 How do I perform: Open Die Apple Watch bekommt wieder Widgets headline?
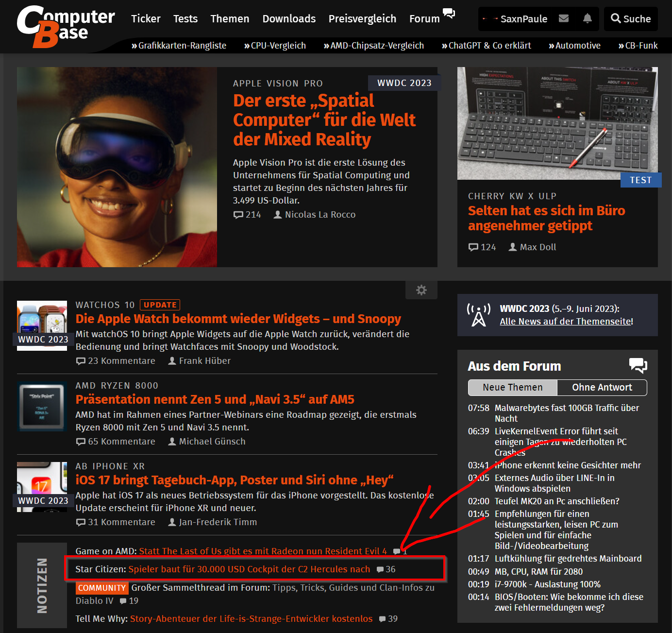click(238, 319)
